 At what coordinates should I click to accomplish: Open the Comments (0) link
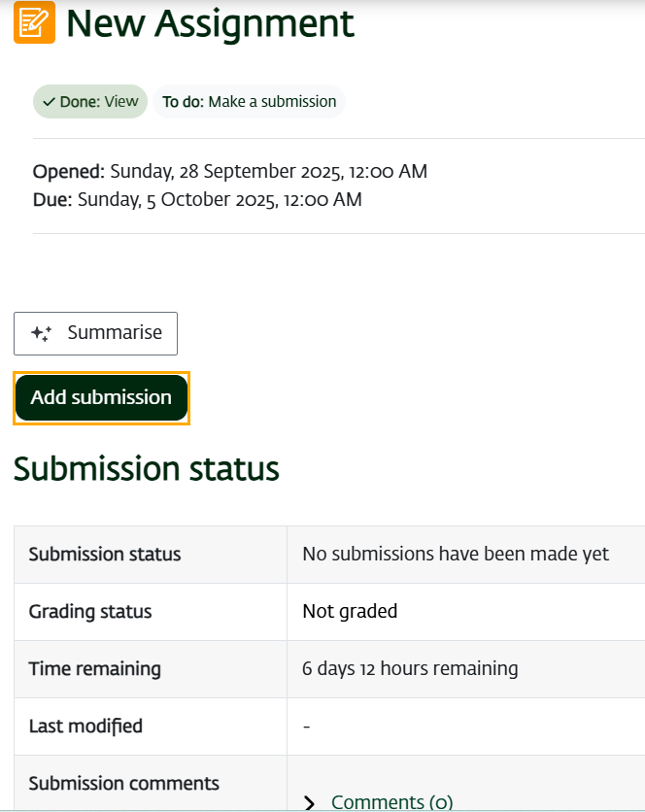click(x=391, y=802)
